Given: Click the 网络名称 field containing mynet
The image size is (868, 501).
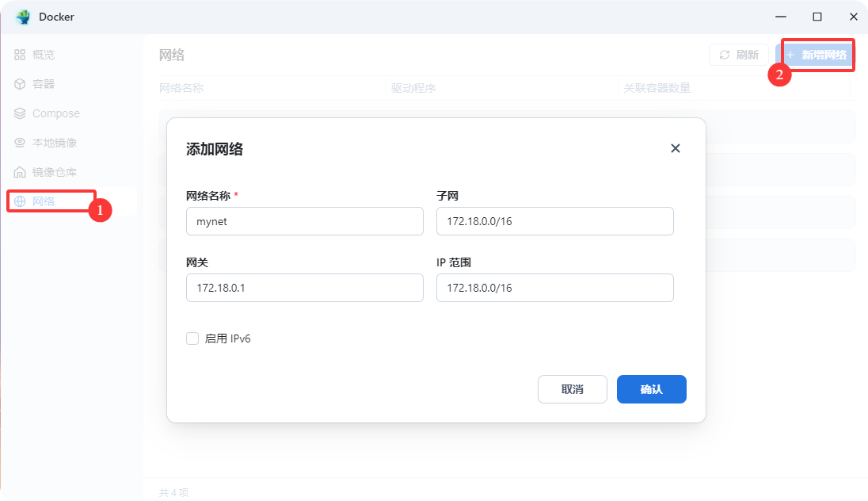Looking at the screenshot, I should click(x=304, y=222).
